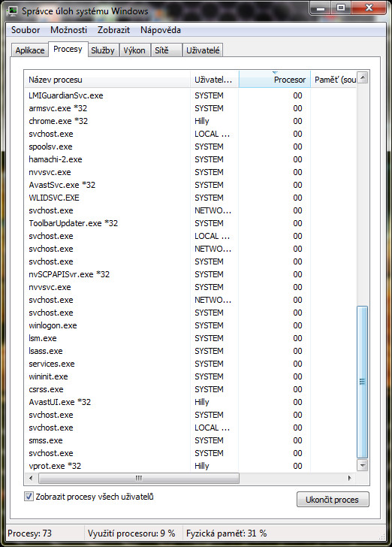
Task: Close the Task Manager window
Action: [369, 8]
